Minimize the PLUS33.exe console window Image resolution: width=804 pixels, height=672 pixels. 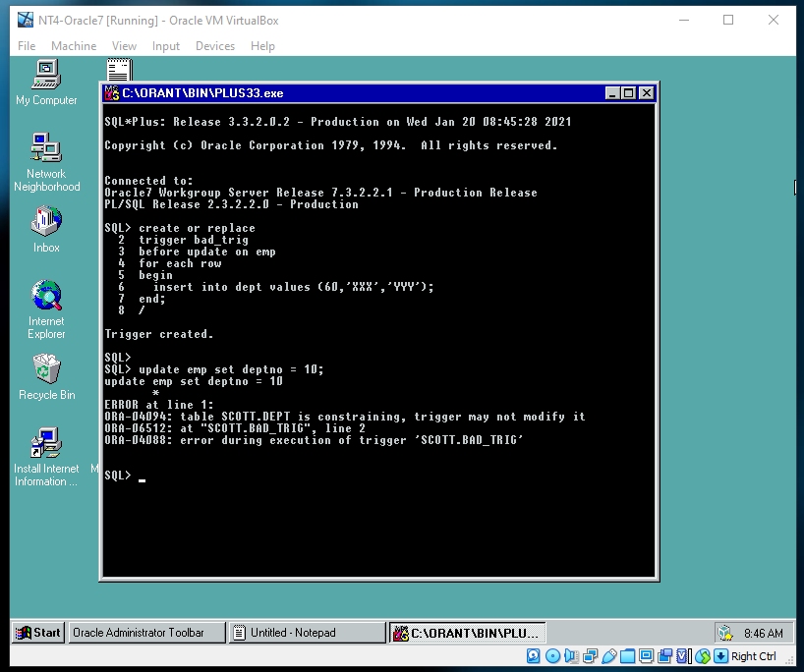tap(612, 93)
